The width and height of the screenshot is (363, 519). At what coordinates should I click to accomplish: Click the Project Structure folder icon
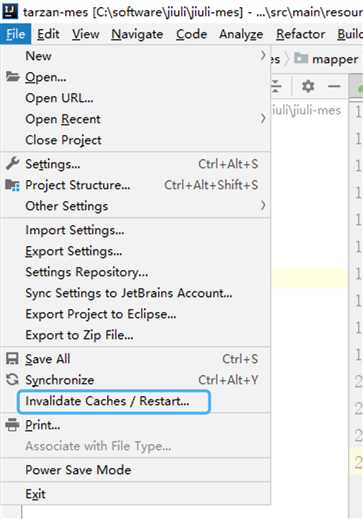[x=13, y=185]
